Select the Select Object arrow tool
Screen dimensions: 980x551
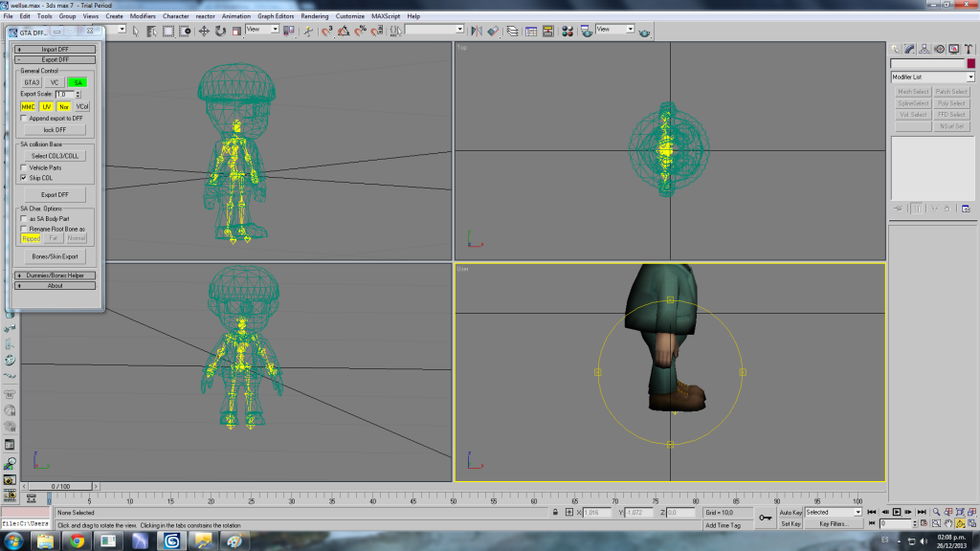pyautogui.click(x=136, y=31)
